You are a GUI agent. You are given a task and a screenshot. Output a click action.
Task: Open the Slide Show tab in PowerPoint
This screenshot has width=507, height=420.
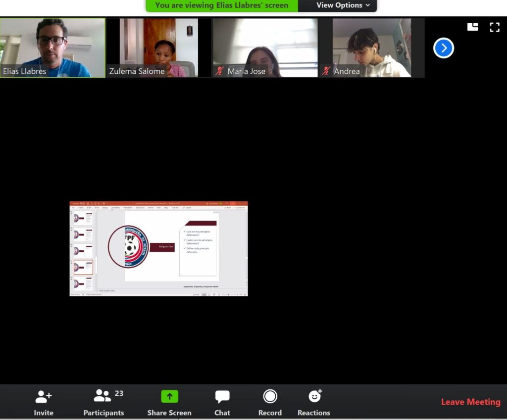tap(139, 208)
